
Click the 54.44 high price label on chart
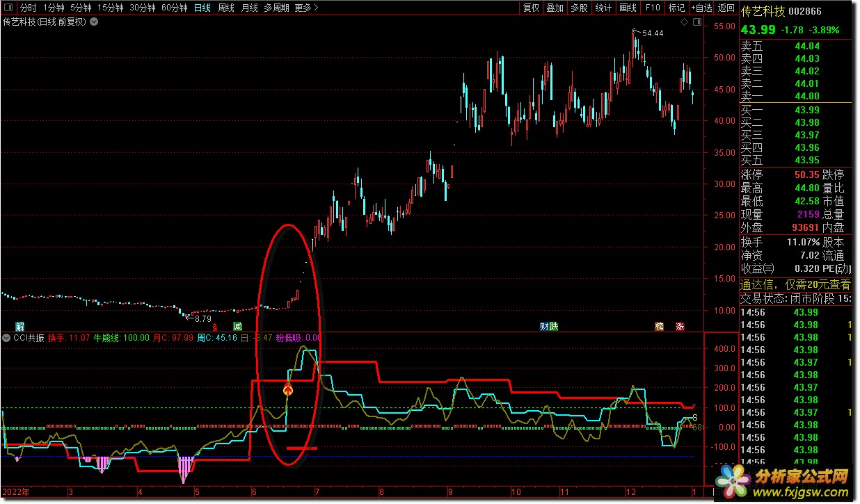[653, 33]
